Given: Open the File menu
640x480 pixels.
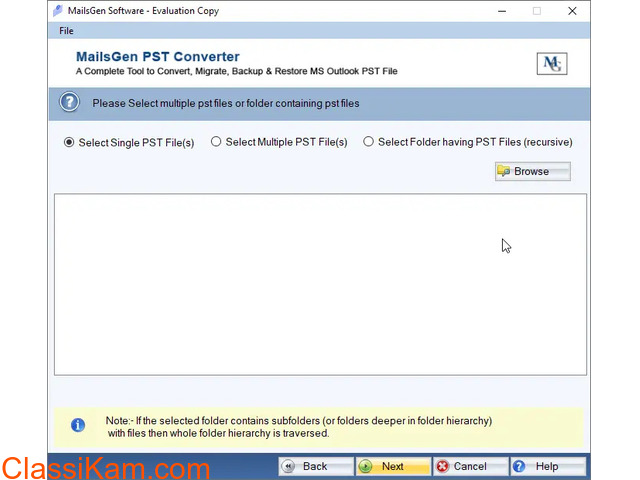Looking at the screenshot, I should [x=66, y=31].
